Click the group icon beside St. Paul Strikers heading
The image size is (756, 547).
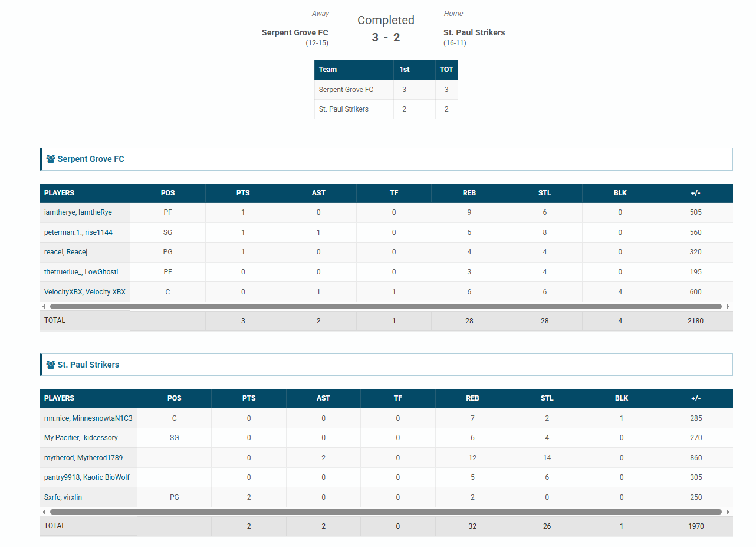pyautogui.click(x=50, y=365)
